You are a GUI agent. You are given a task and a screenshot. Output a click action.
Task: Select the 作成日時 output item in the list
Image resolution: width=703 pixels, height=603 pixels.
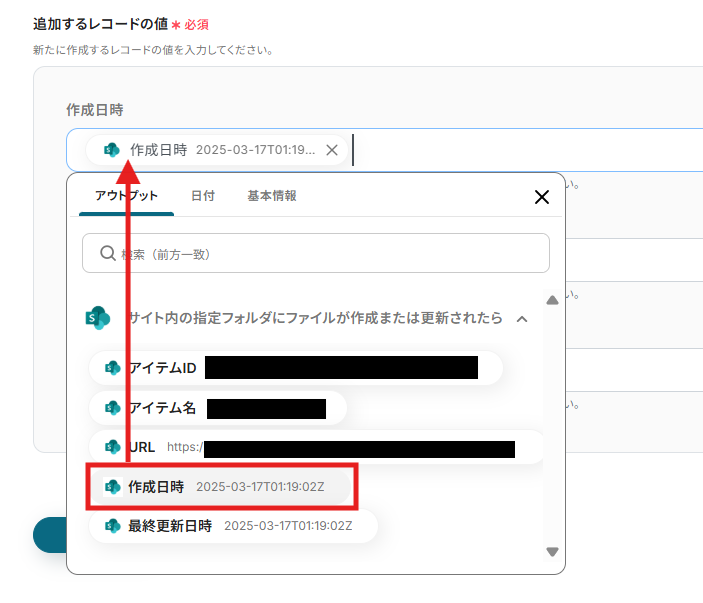click(x=220, y=486)
